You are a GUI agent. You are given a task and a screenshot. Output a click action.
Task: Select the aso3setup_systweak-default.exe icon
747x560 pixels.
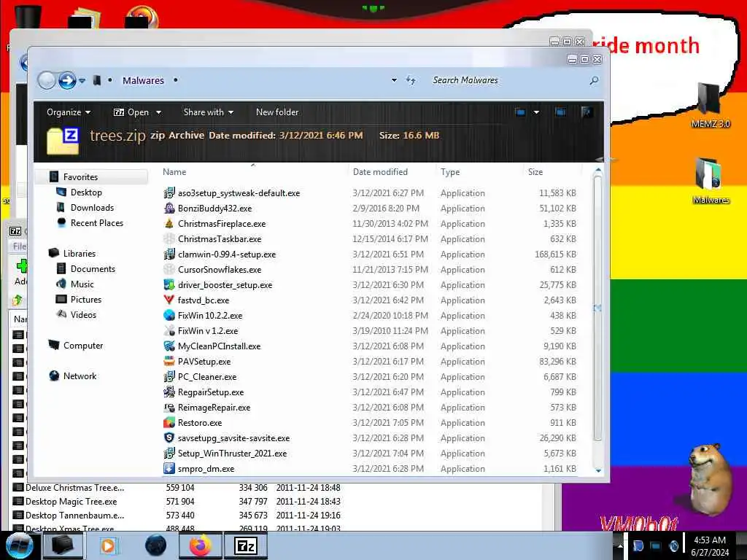pyautogui.click(x=169, y=192)
